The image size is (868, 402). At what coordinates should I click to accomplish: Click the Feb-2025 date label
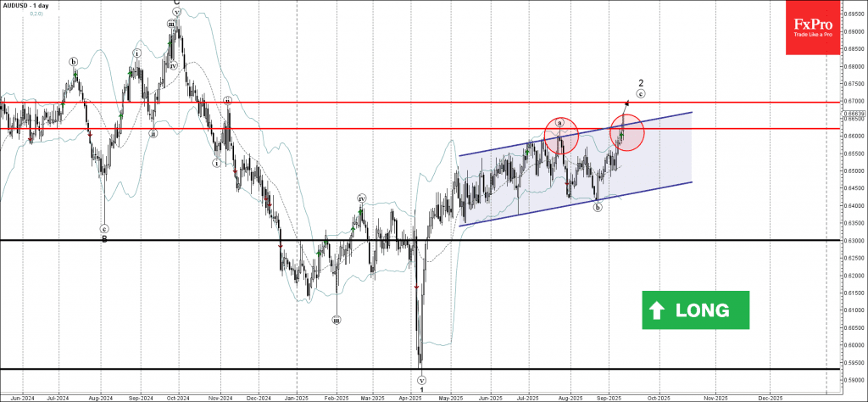pos(335,398)
